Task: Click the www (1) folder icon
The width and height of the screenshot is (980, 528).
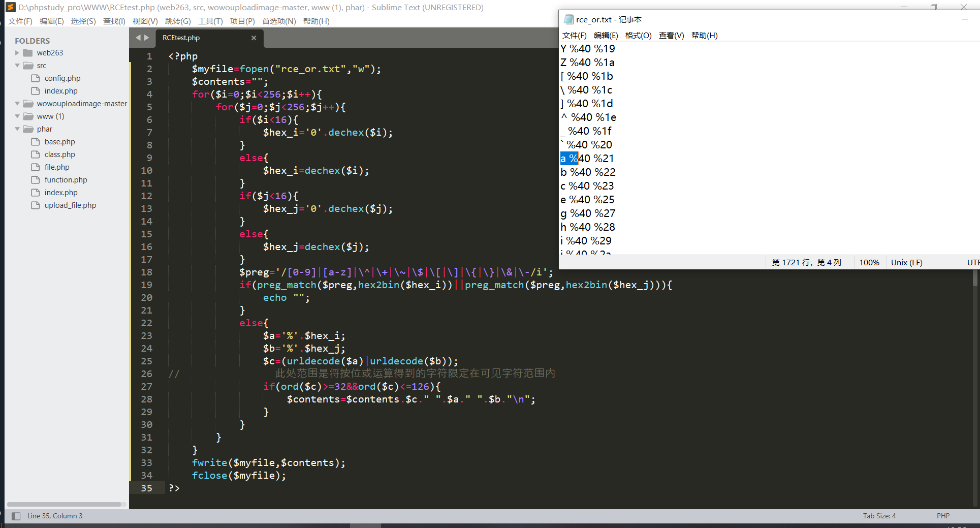Action: [x=28, y=116]
